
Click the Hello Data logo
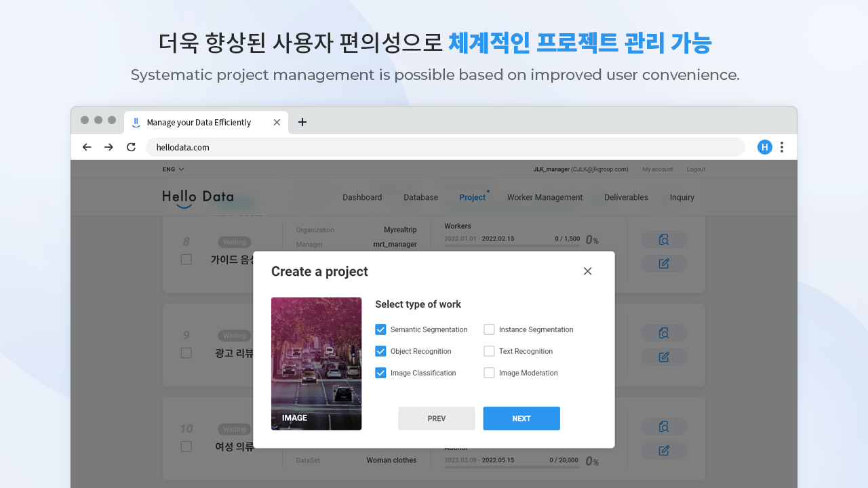(198, 198)
